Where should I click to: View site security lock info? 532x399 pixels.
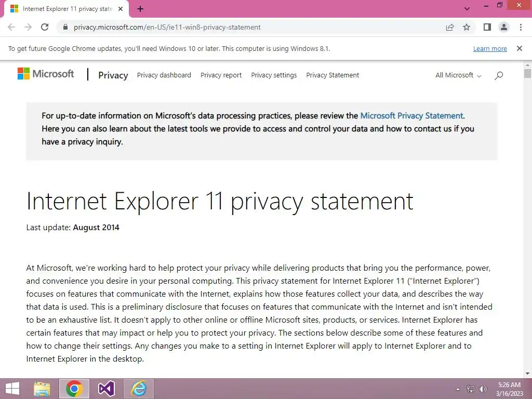click(65, 27)
